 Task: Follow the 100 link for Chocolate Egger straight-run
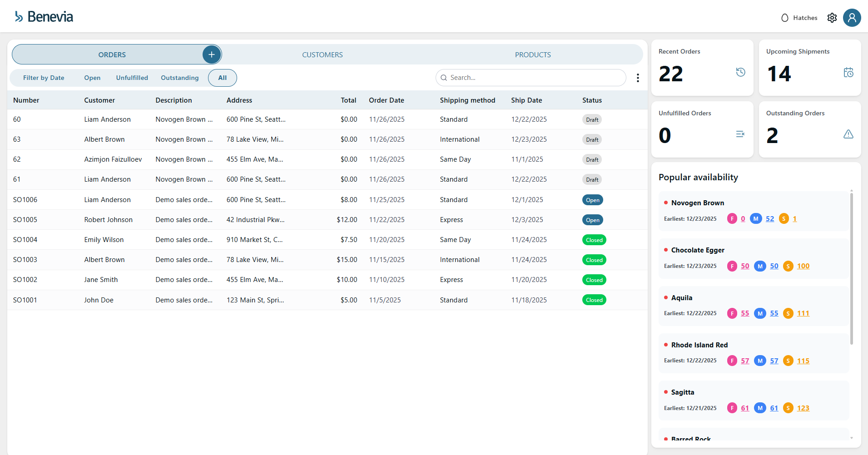[x=803, y=266]
